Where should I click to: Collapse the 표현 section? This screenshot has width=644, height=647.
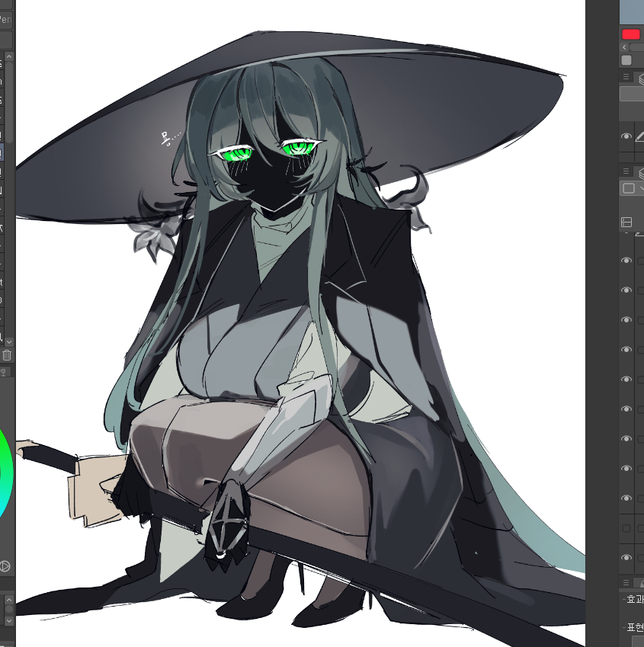click(x=624, y=628)
